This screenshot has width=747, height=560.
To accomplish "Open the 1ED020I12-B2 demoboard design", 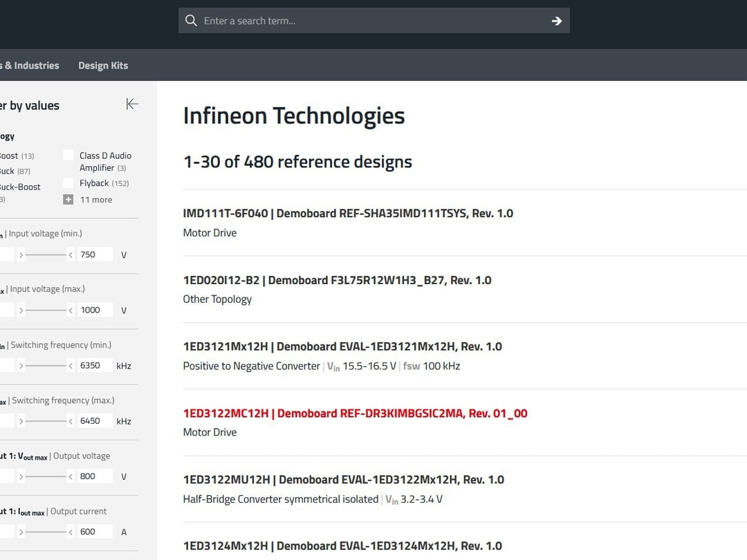I will [337, 280].
